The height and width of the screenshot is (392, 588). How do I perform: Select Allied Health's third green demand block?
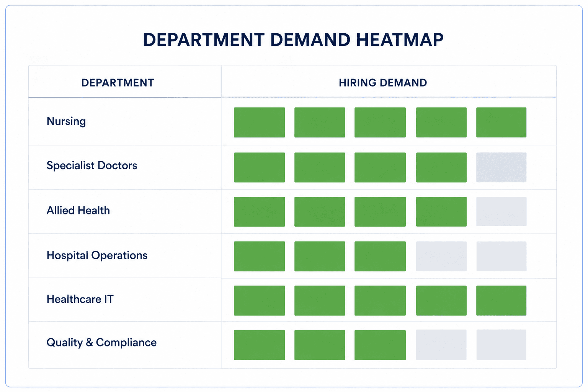pos(380,212)
